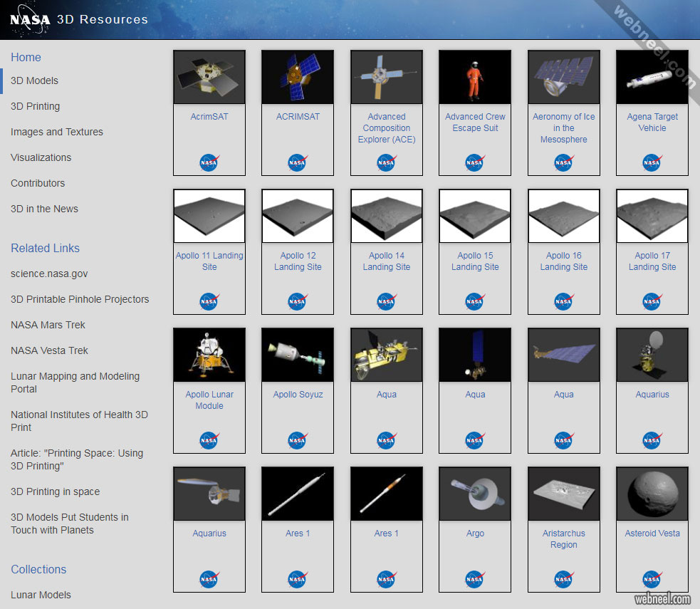Click the NASA 3D Resources logo
This screenshot has width=700, height=609.
[x=79, y=20]
